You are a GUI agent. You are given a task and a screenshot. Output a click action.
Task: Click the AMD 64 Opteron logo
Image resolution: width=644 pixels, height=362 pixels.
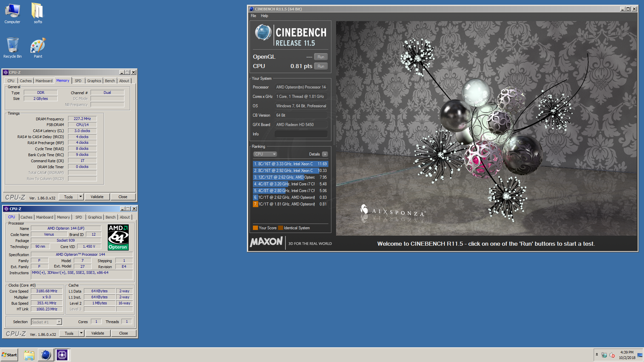pos(118,237)
